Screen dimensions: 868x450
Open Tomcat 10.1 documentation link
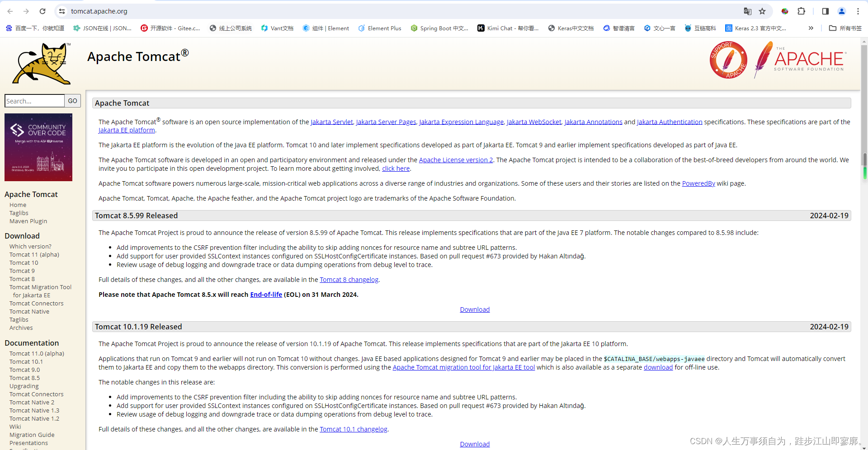tap(26, 361)
